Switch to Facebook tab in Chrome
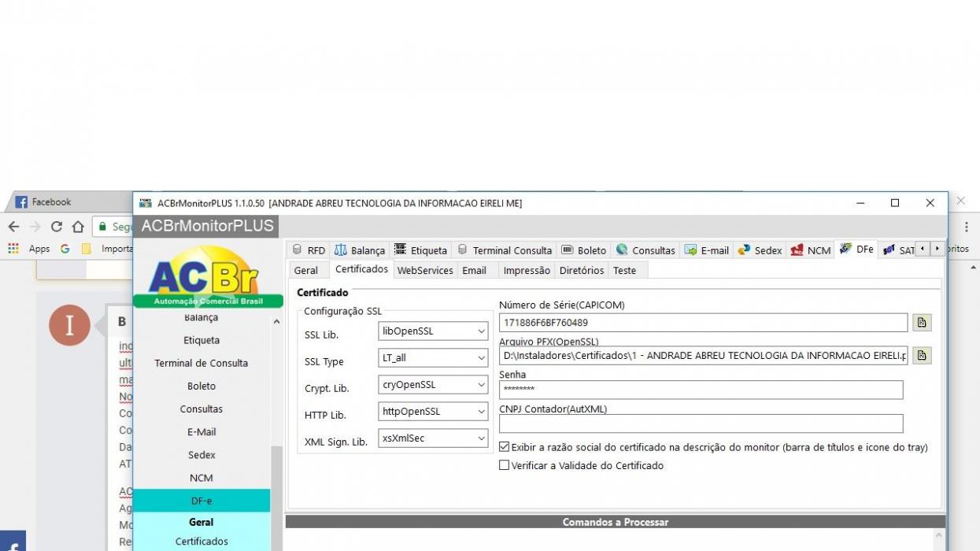 pyautogui.click(x=71, y=202)
